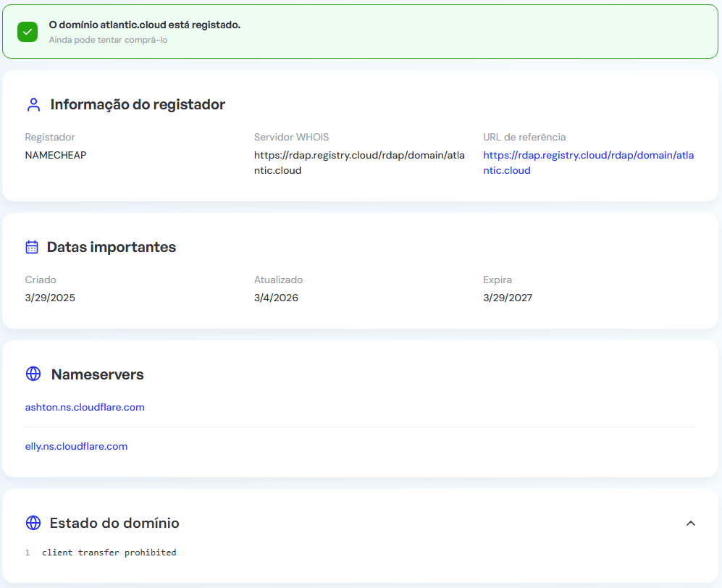Select the Servidor WHOIS rdap URL text
This screenshot has width=722, height=588.
359,162
